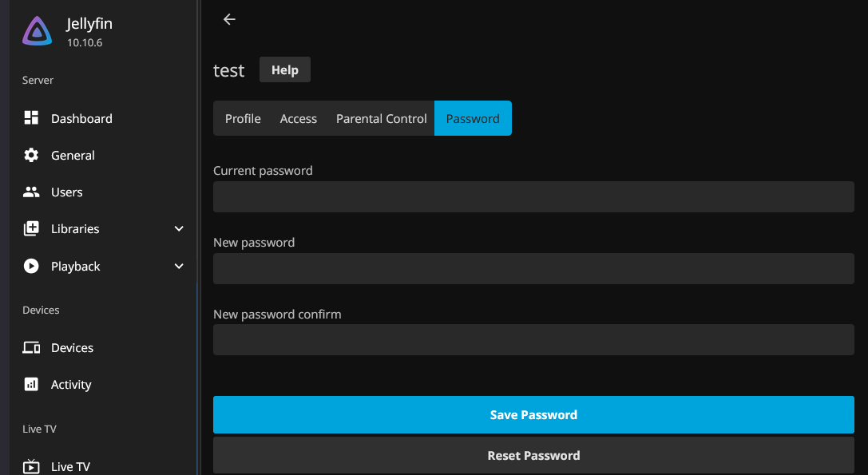Click the Dashboard grid icon
This screenshot has width=868, height=475.
(32, 118)
